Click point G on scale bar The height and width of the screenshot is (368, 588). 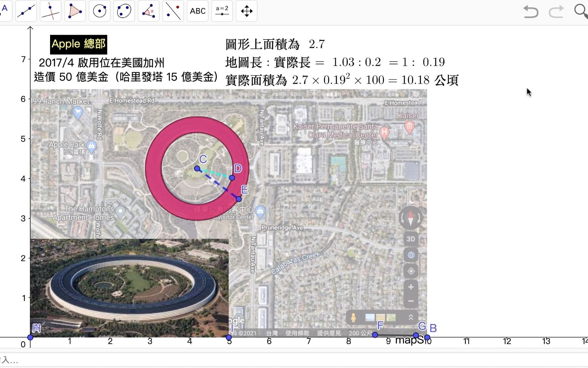point(416,335)
